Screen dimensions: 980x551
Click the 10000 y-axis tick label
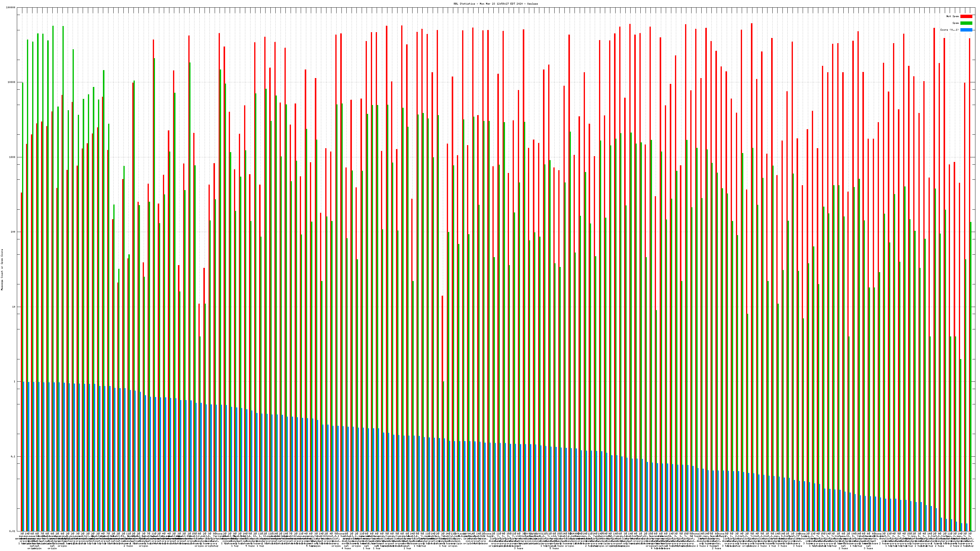point(12,83)
